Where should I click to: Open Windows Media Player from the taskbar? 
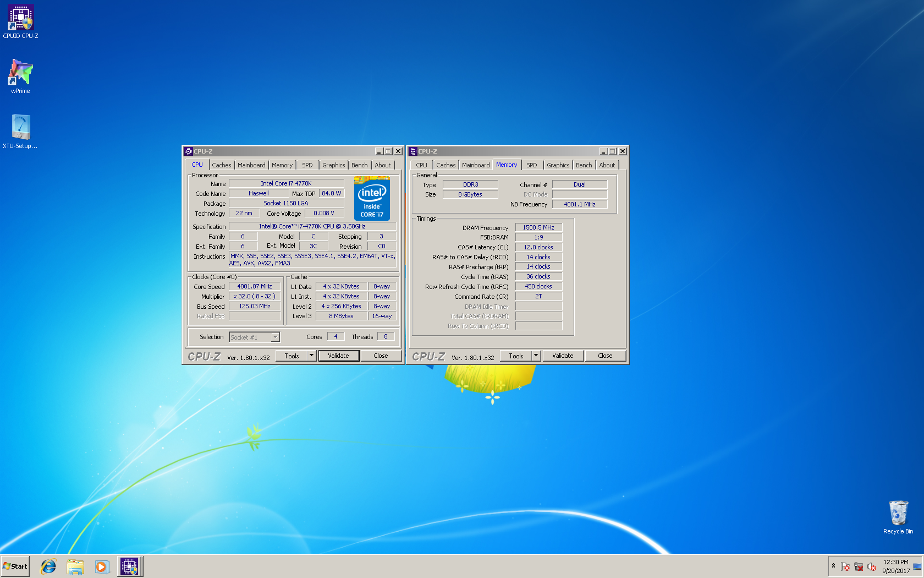pyautogui.click(x=102, y=566)
